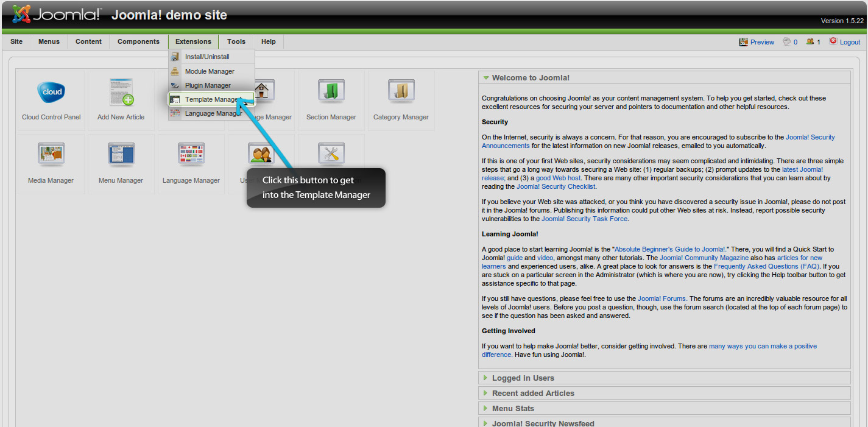This screenshot has width=868, height=427.
Task: Open the articles for new learners link
Action: [652, 262]
